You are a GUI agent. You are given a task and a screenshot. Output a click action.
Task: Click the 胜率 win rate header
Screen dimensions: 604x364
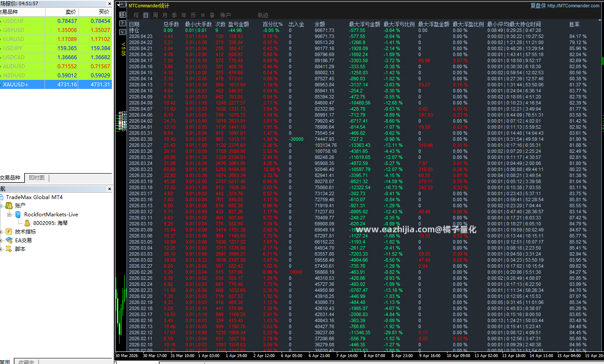[575, 24]
